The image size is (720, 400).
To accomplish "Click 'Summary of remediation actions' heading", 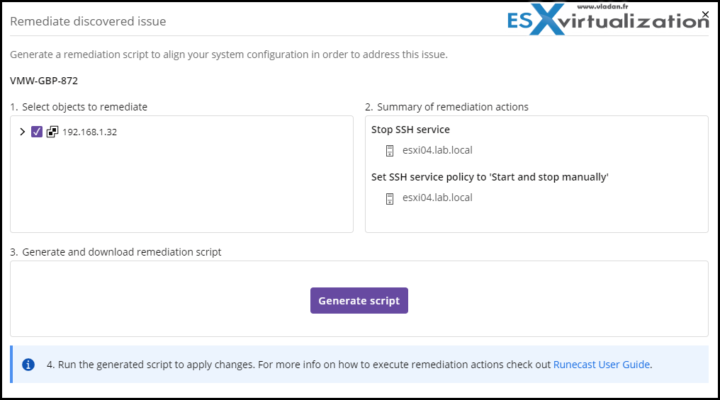I will tap(447, 107).
